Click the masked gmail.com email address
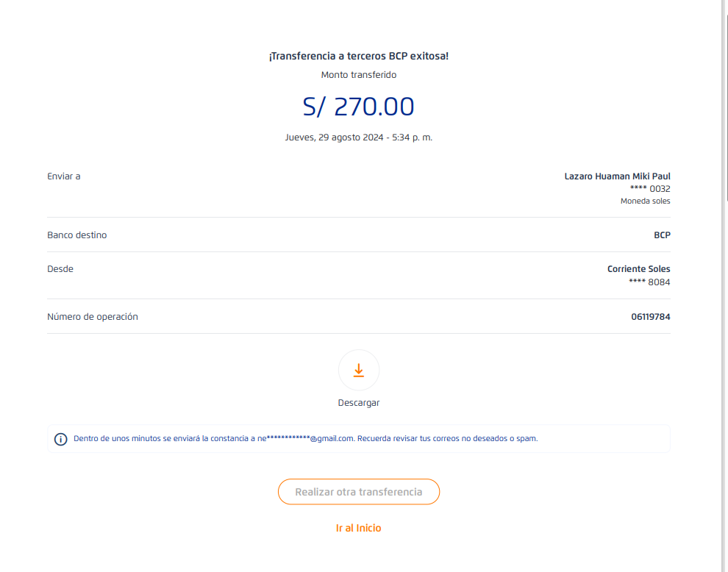The width and height of the screenshot is (728, 572). tap(305, 439)
